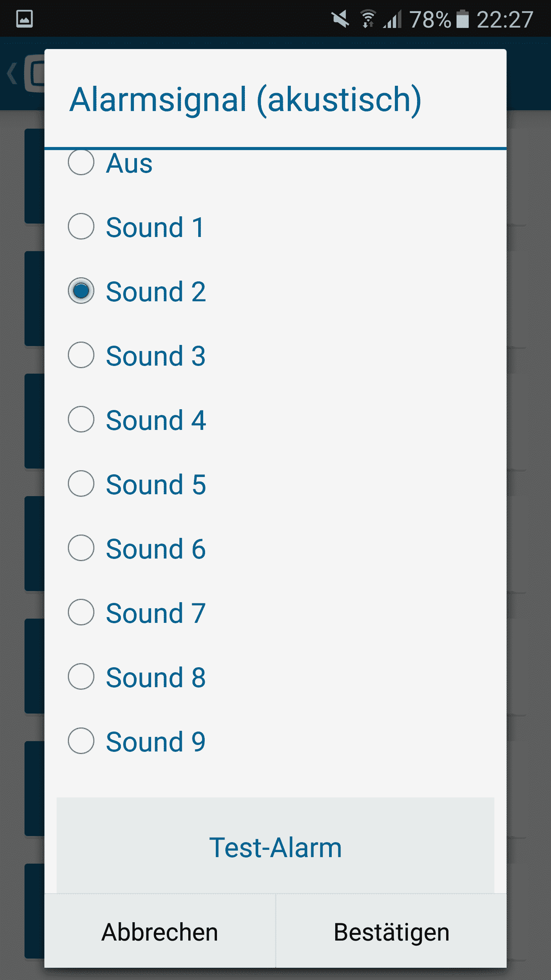Choose the Sound 1 option
This screenshot has height=980, width=551.
(x=81, y=227)
